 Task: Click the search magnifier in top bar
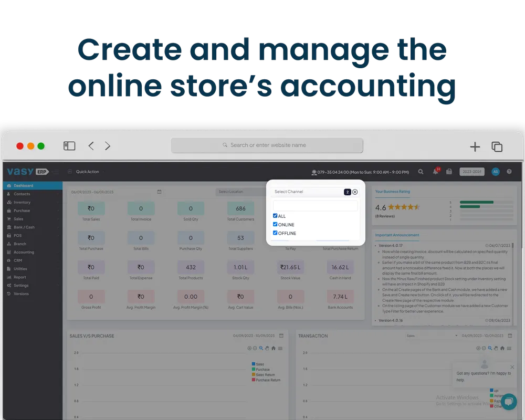(421, 172)
